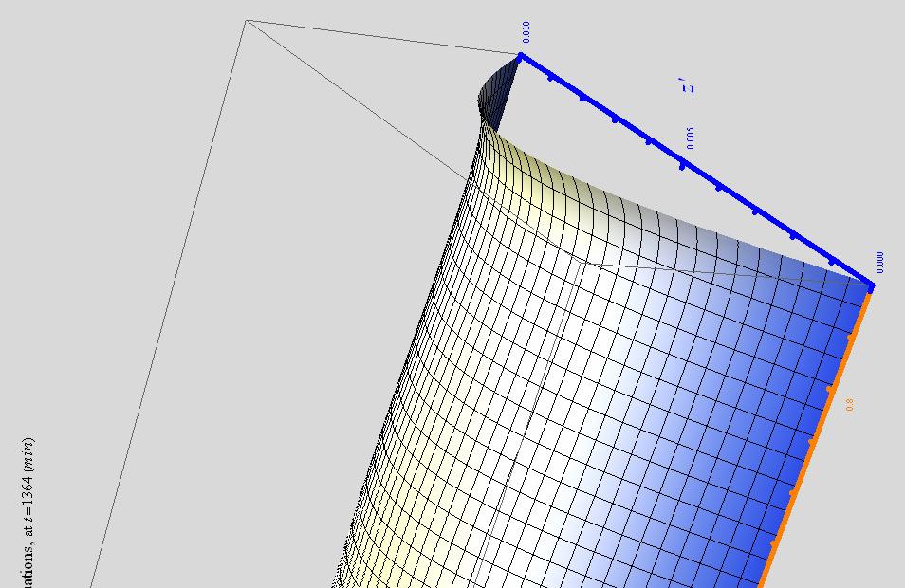Screen dimensions: 905x588
Task: Click the 0.010 axis tick label
Action: 526,31
